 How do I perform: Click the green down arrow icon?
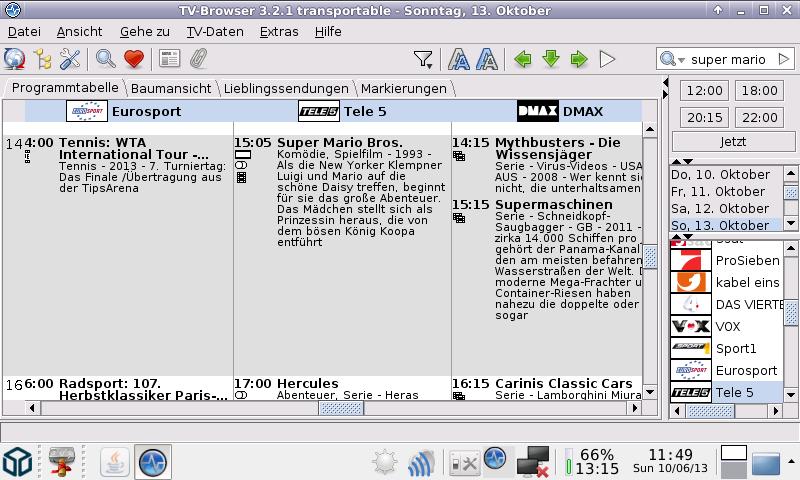(x=550, y=59)
